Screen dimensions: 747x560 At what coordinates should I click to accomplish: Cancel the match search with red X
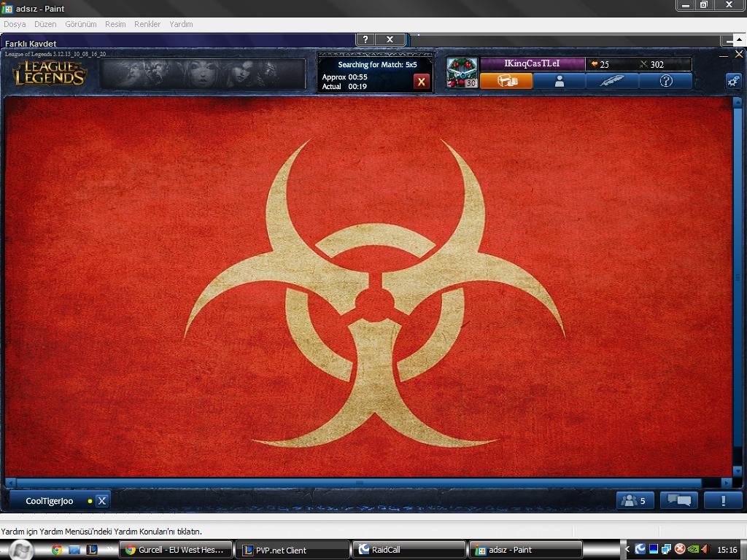[x=421, y=82]
